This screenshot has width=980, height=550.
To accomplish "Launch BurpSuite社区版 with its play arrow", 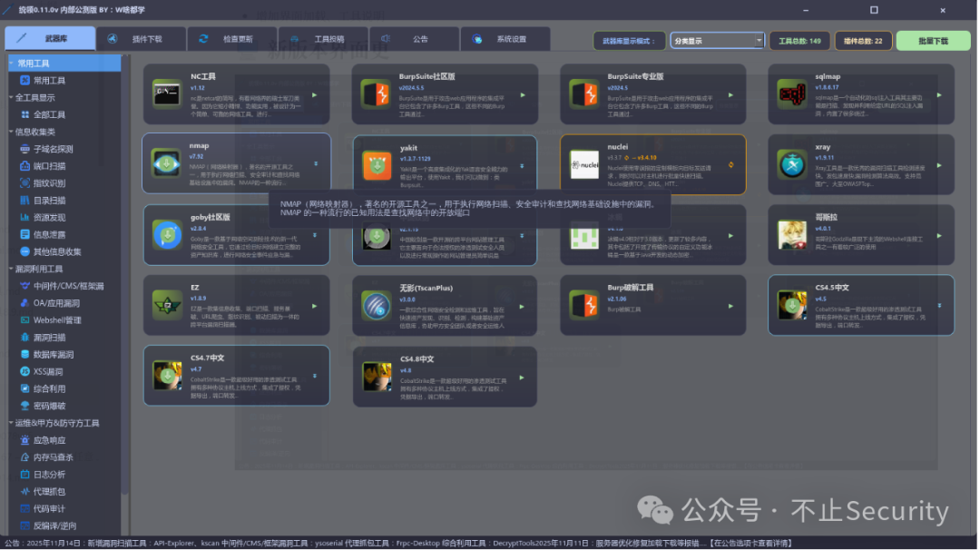I will (x=523, y=95).
